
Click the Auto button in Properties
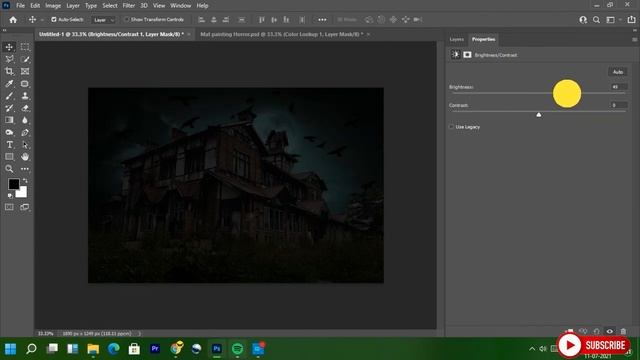click(x=618, y=72)
